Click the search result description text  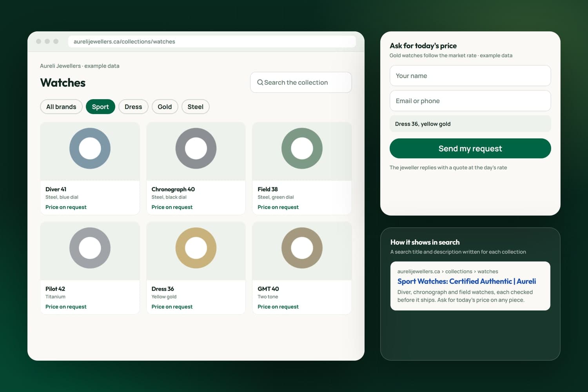[x=465, y=296]
